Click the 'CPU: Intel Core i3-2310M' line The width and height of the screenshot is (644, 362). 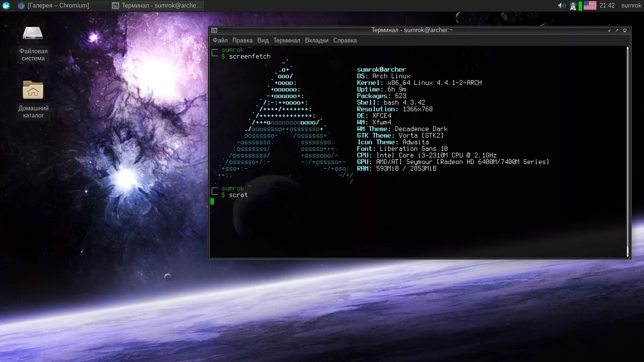(427, 156)
